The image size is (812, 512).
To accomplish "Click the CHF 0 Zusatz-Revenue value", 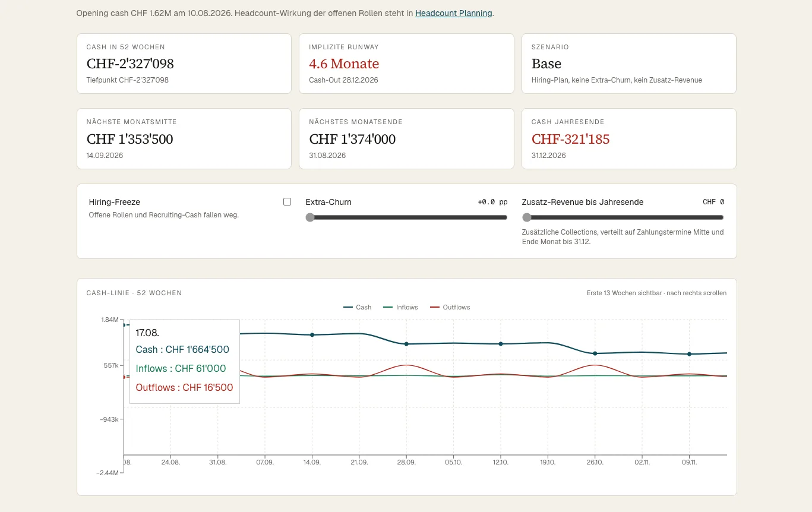I will [713, 202].
